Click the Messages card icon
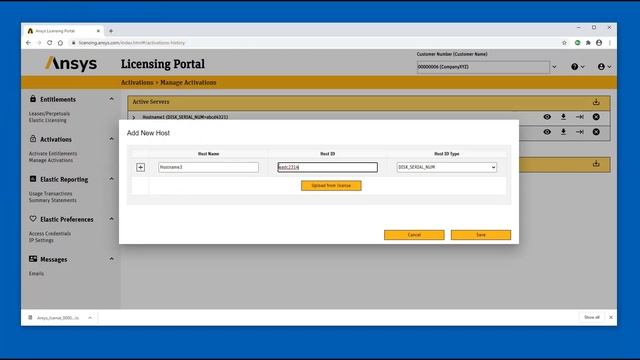 [x=33, y=259]
